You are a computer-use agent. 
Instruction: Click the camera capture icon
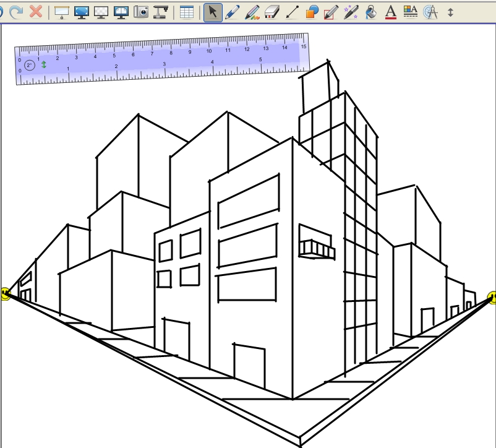click(x=142, y=11)
